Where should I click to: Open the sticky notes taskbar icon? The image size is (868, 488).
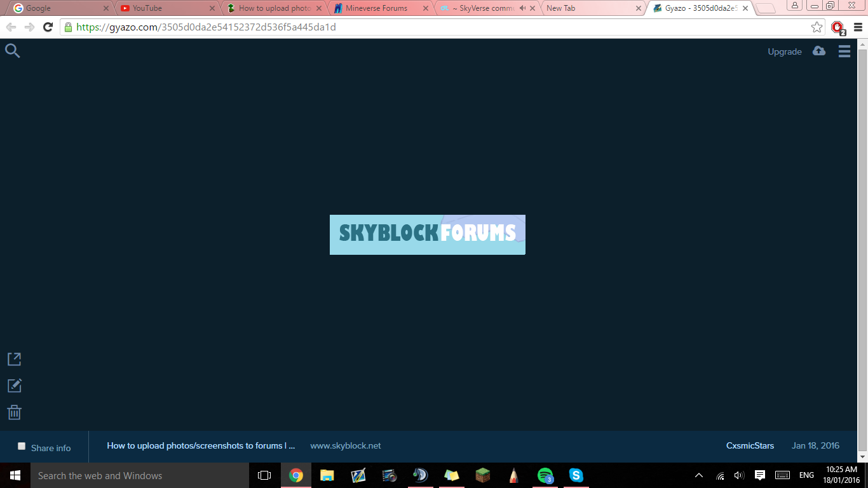coord(452,475)
